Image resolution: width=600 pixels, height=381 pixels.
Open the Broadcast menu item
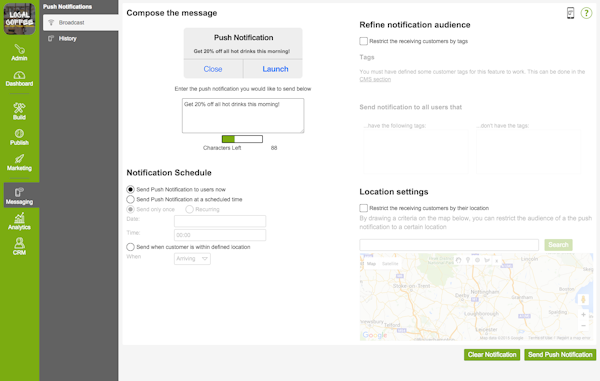(81, 23)
